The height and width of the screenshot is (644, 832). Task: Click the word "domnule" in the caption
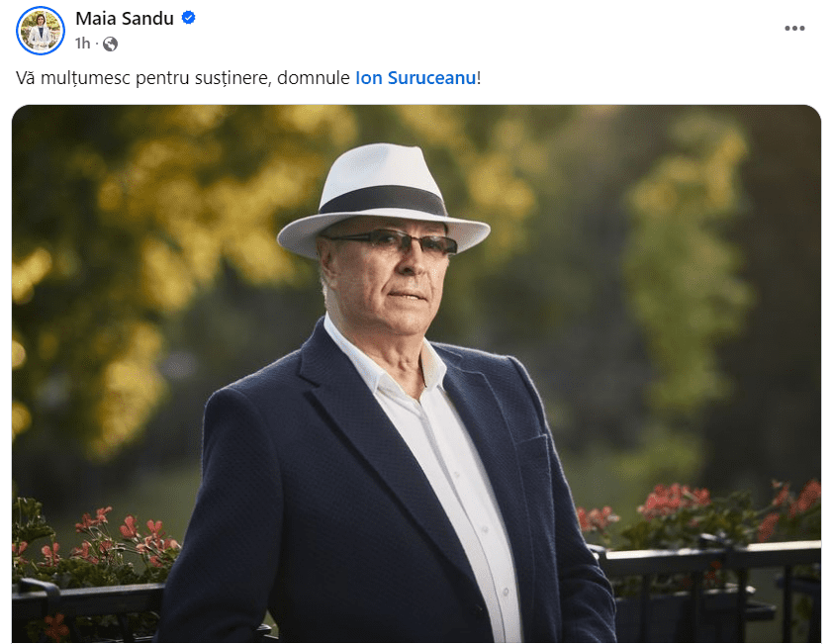click(314, 78)
